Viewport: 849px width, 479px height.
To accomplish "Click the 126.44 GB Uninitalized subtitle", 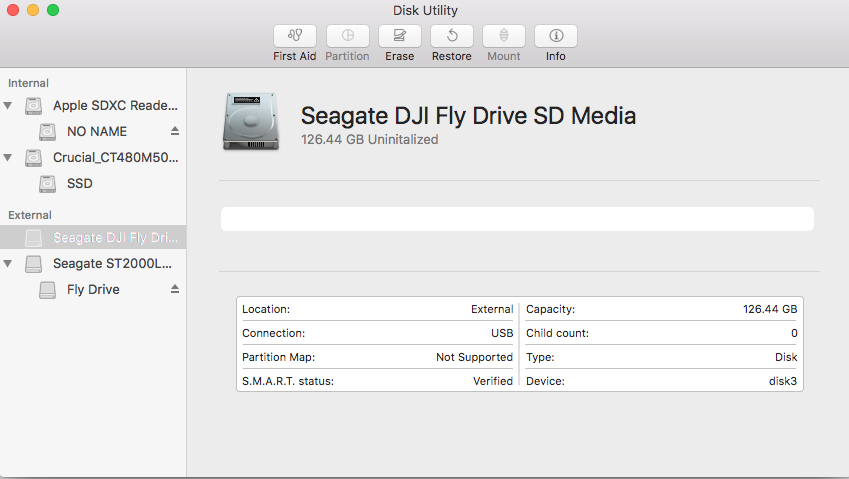I will click(370, 140).
